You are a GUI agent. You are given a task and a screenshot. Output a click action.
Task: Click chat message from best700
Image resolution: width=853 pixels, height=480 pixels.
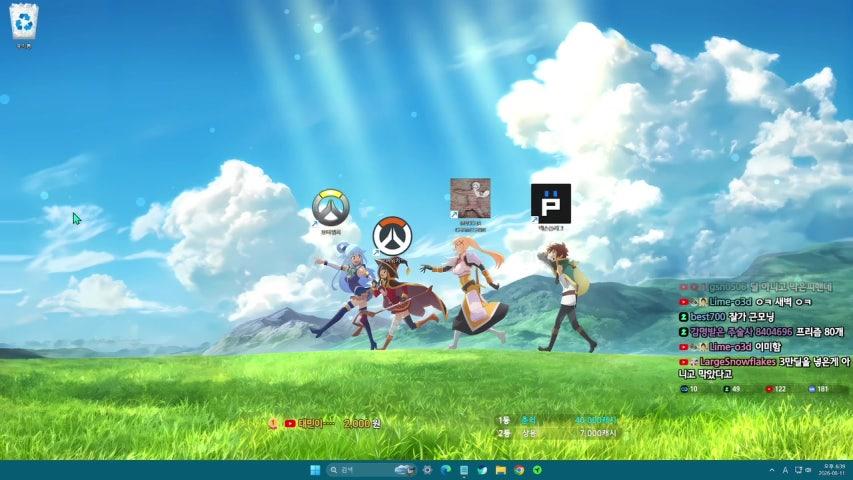tap(727, 316)
